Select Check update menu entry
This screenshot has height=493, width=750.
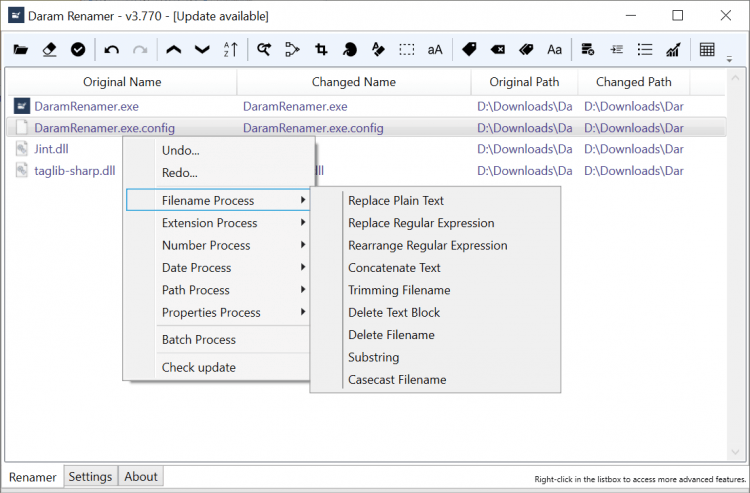click(x=218, y=367)
